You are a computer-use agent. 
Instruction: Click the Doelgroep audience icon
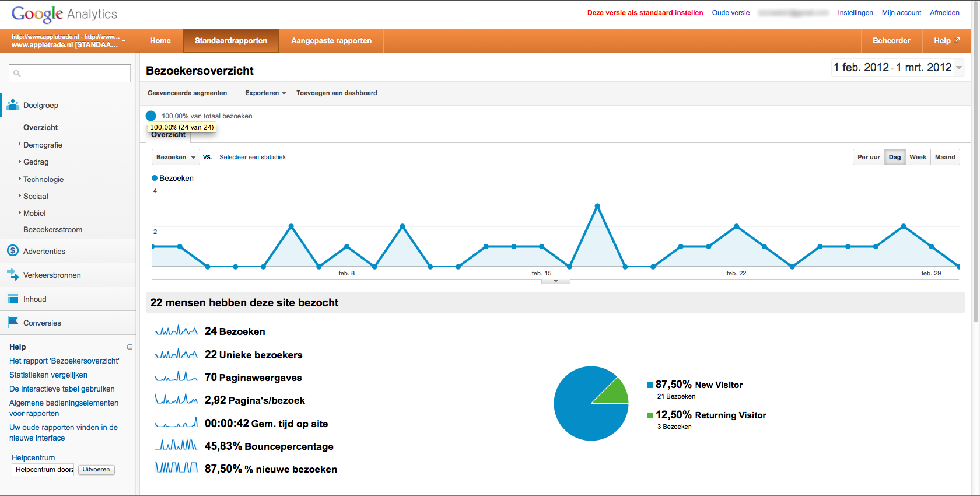tap(13, 105)
